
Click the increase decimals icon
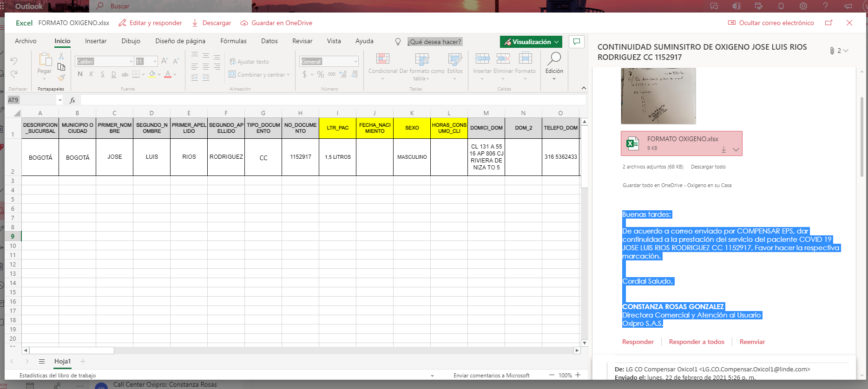[x=343, y=74]
